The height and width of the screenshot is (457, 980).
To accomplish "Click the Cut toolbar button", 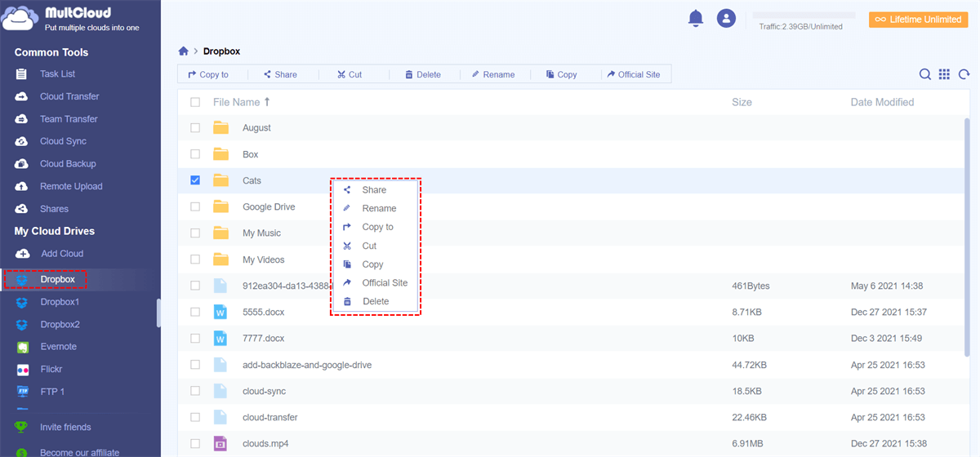I will click(x=350, y=74).
